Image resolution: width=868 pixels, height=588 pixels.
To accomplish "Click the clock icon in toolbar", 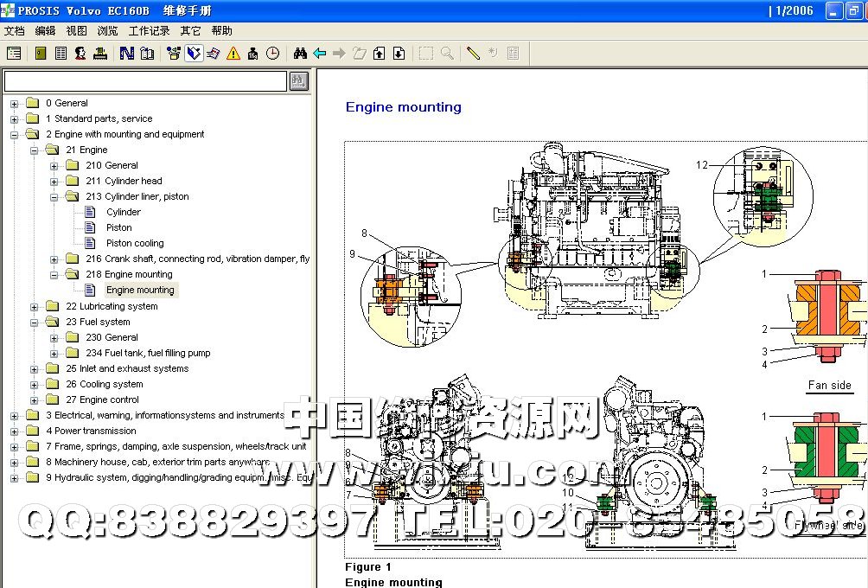I will 272,53.
